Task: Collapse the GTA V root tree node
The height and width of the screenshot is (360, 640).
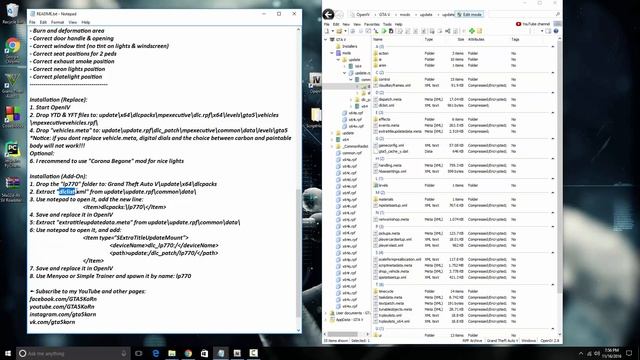Action: click(326, 40)
